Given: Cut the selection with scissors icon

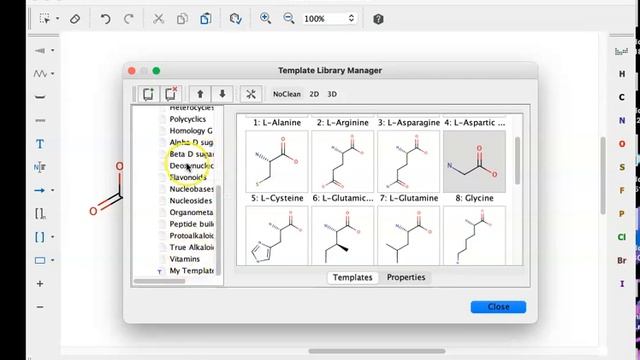Looking at the screenshot, I should point(158,19).
